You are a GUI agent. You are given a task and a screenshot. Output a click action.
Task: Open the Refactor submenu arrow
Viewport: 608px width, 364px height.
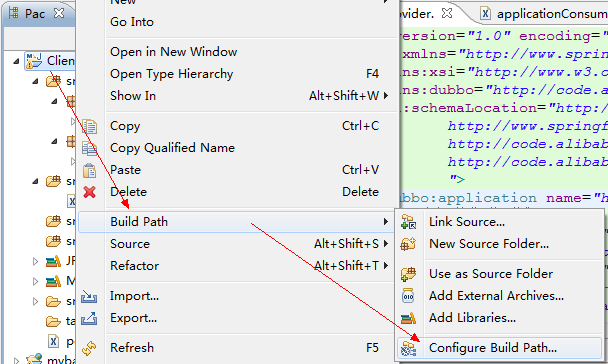(x=386, y=266)
